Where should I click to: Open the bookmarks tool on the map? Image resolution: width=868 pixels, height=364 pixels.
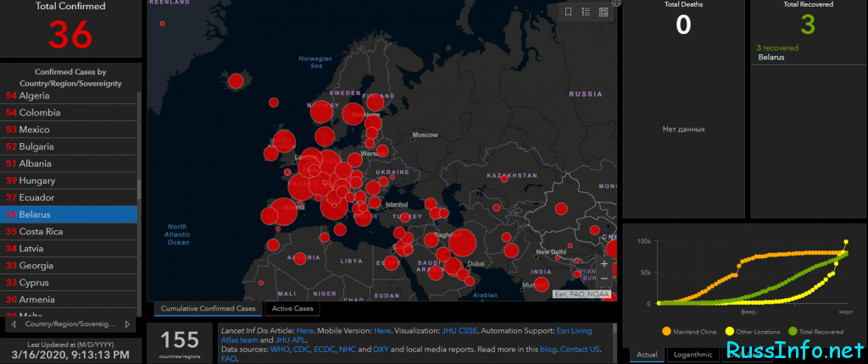tap(569, 12)
